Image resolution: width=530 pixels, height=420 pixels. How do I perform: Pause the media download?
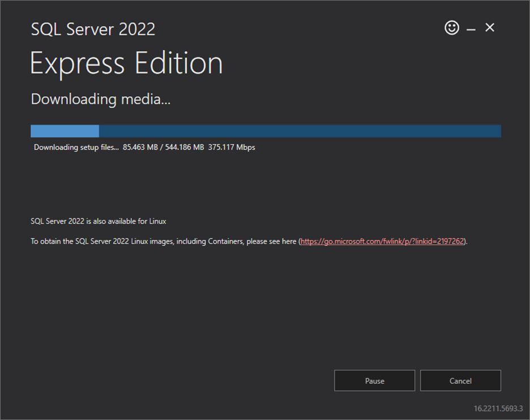pyautogui.click(x=374, y=380)
